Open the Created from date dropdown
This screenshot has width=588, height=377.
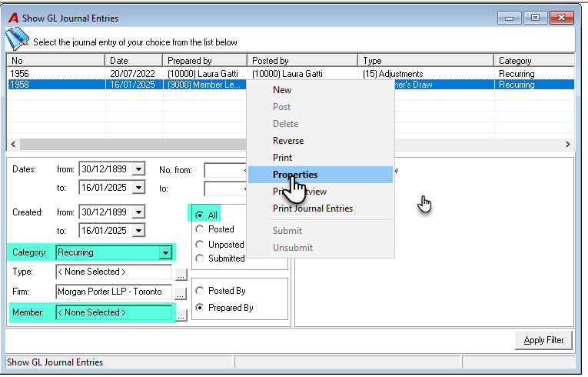click(139, 212)
